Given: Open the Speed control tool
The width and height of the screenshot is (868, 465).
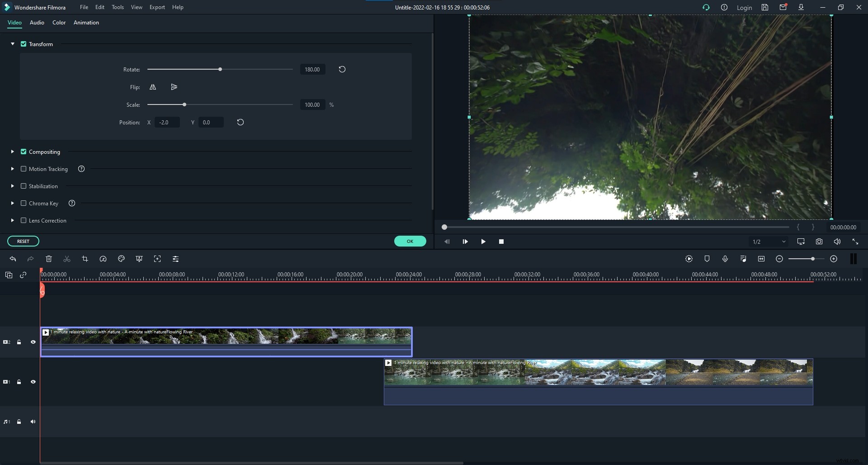Looking at the screenshot, I should click(103, 259).
